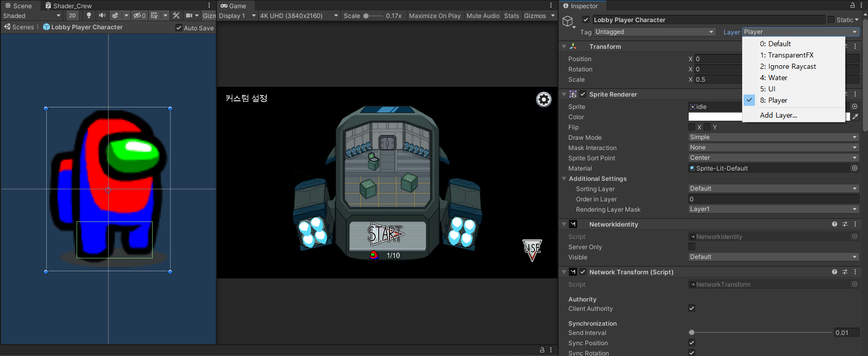The width and height of the screenshot is (868, 356).
Task: Open NetworkIdentity help reference icon
Action: coord(835,224)
